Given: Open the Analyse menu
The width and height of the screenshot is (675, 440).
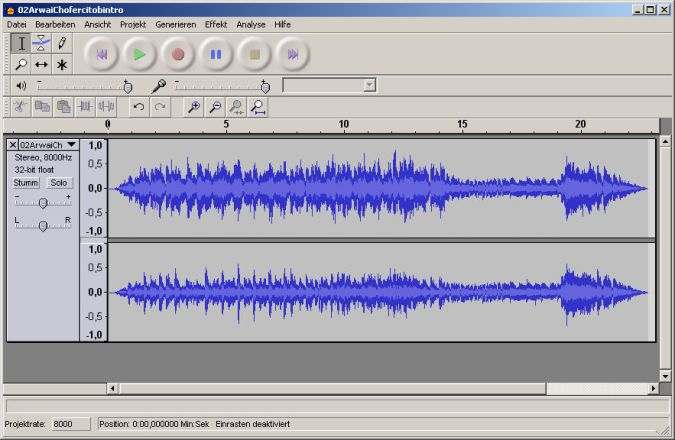Looking at the screenshot, I should [x=251, y=25].
